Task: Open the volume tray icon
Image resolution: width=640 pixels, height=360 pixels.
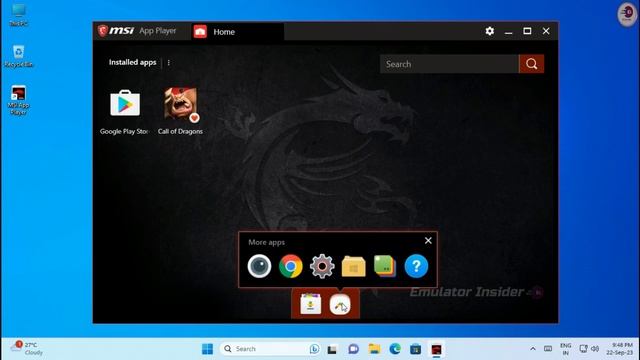Action: click(595, 349)
